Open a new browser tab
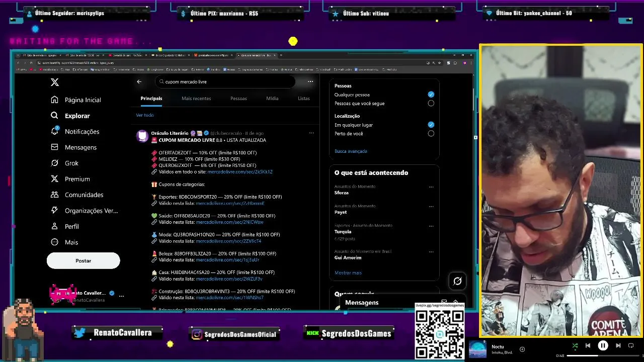The height and width of the screenshot is (362, 644). pyautogui.click(x=281, y=55)
